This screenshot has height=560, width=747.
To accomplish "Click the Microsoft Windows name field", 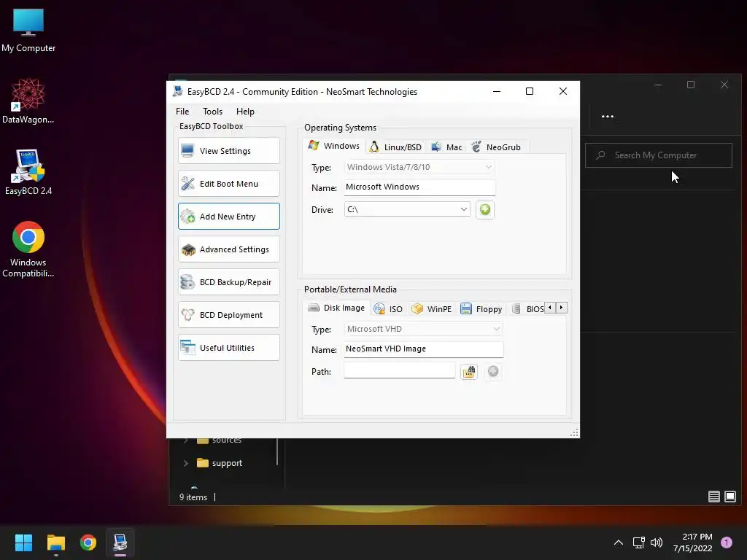I will (x=419, y=187).
